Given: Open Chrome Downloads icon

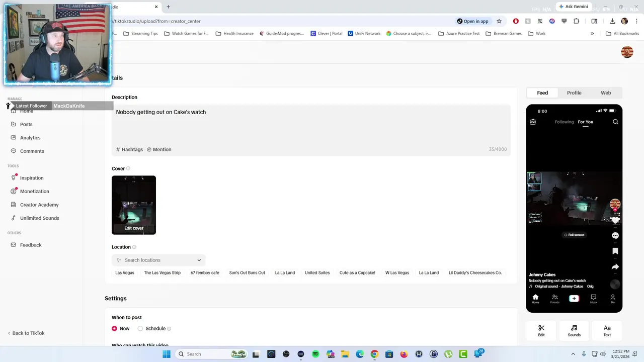Looking at the screenshot, I should pyautogui.click(x=612, y=21).
